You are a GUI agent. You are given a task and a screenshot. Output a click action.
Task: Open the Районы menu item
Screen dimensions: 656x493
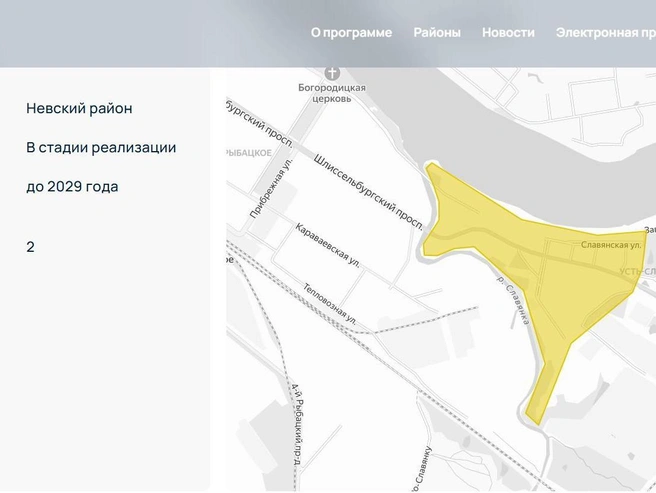click(x=437, y=33)
